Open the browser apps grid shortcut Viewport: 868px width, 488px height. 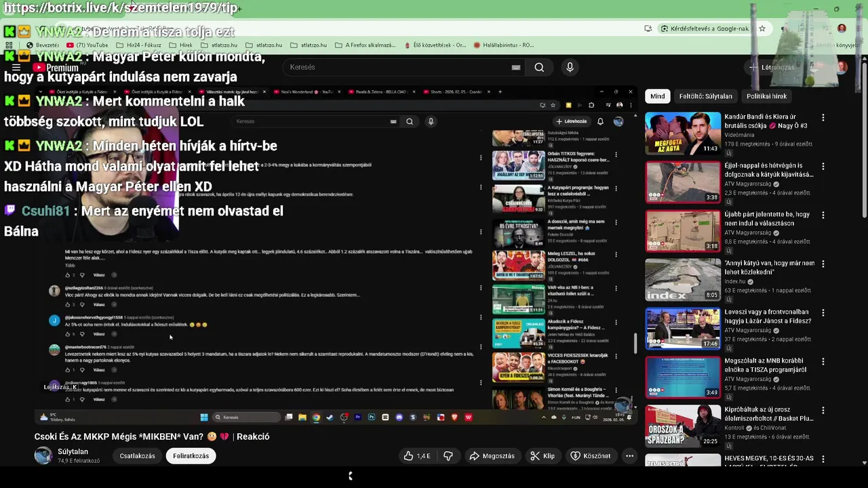point(9,45)
